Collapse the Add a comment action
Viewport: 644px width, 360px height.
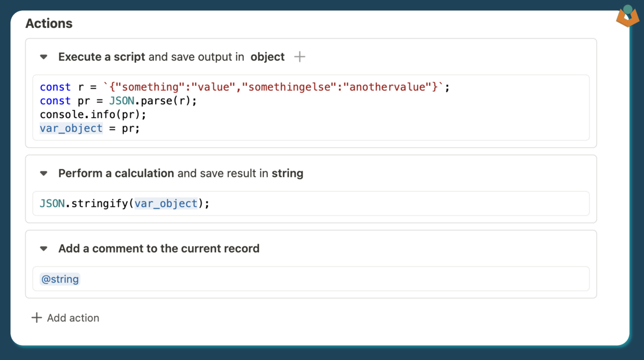point(44,248)
